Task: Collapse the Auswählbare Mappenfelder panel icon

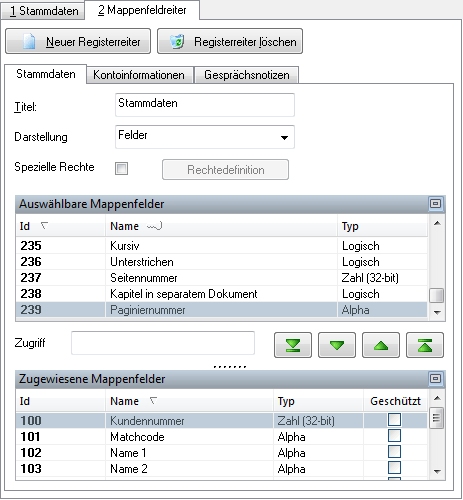Action: click(435, 203)
